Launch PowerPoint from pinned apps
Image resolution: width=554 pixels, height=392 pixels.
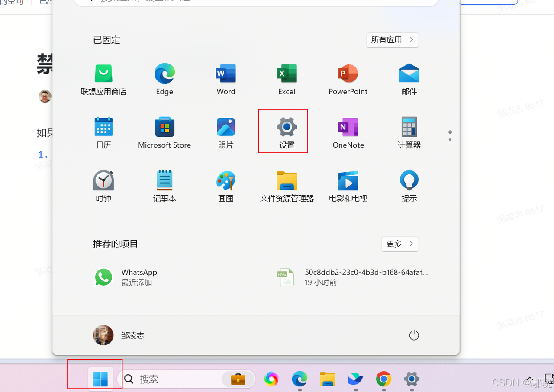tap(348, 80)
